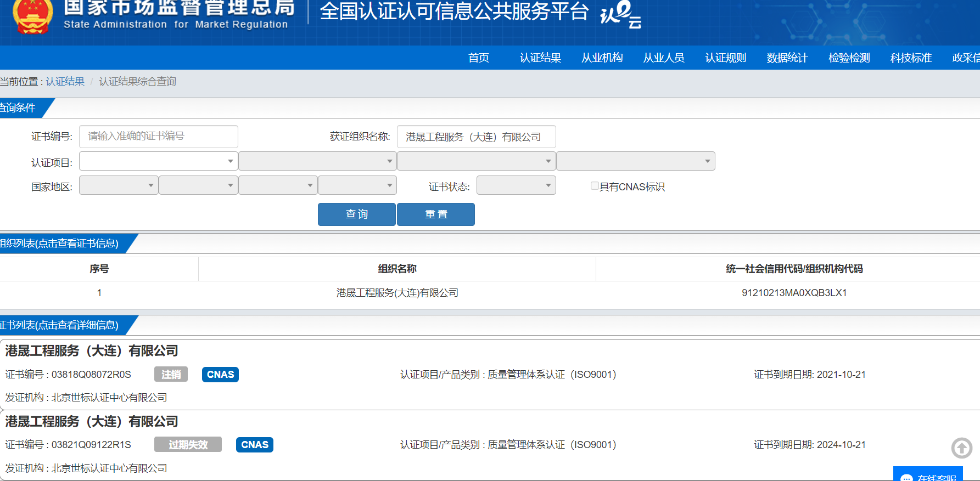Click the 认e云 logo in header
This screenshot has width=980, height=481.
(x=620, y=14)
